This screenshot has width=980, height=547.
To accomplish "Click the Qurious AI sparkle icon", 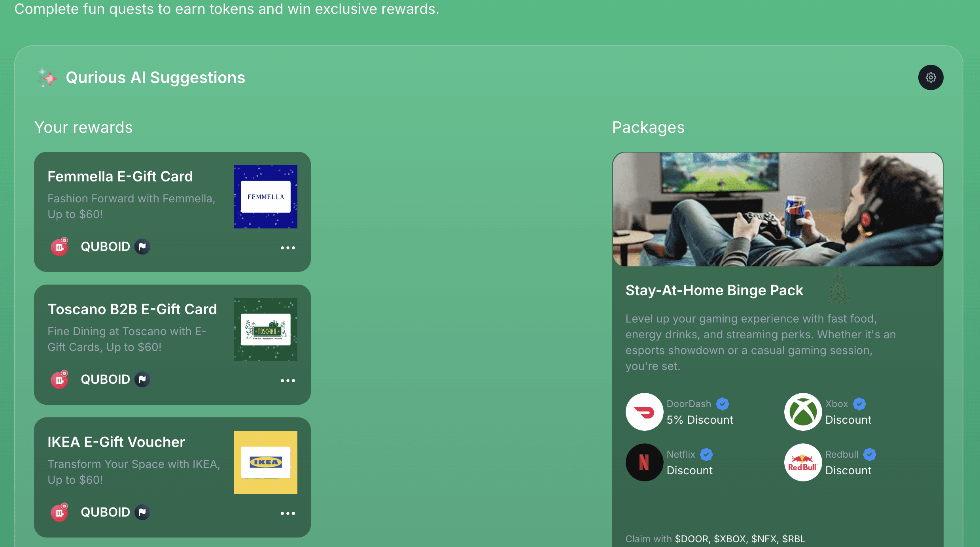I will pos(47,77).
